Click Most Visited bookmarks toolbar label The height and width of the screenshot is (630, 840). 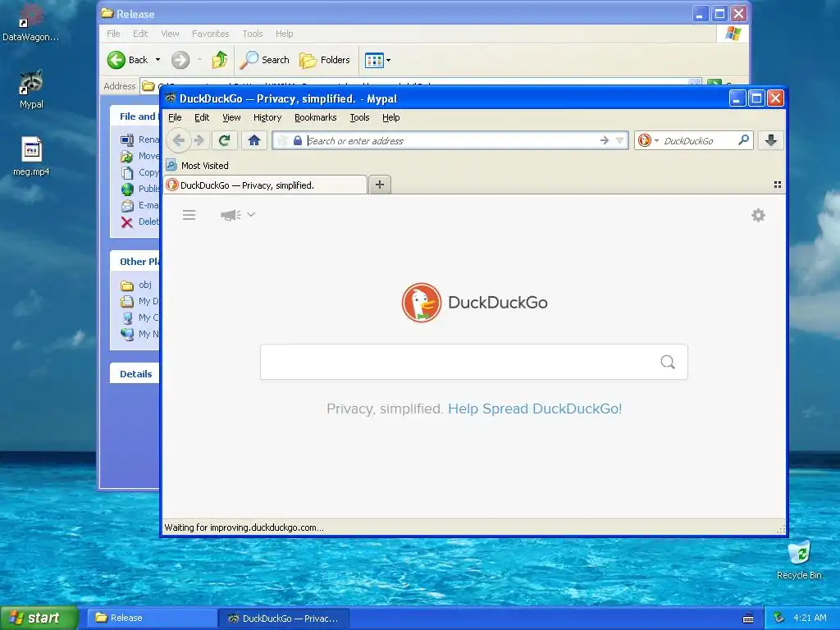click(204, 166)
